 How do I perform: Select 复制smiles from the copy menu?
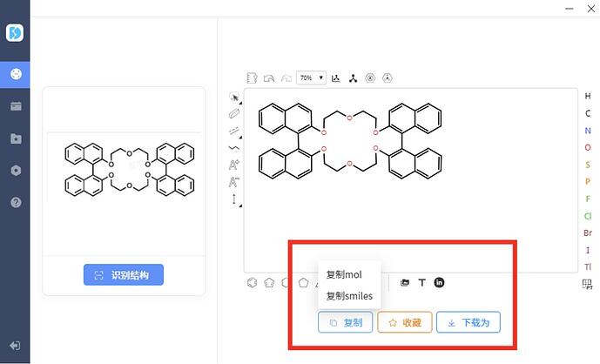(349, 296)
